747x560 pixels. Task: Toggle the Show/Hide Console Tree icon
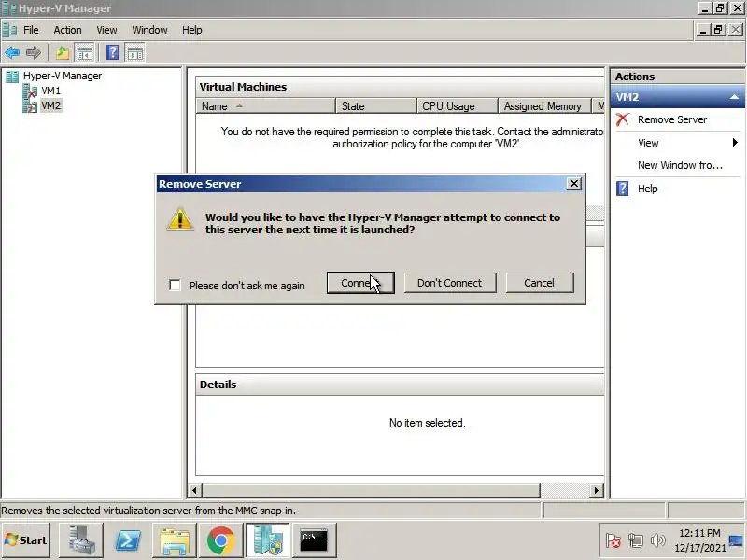click(85, 52)
